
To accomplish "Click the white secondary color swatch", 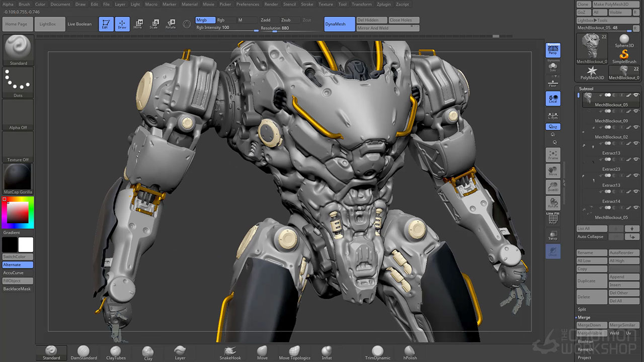I will [x=26, y=245].
